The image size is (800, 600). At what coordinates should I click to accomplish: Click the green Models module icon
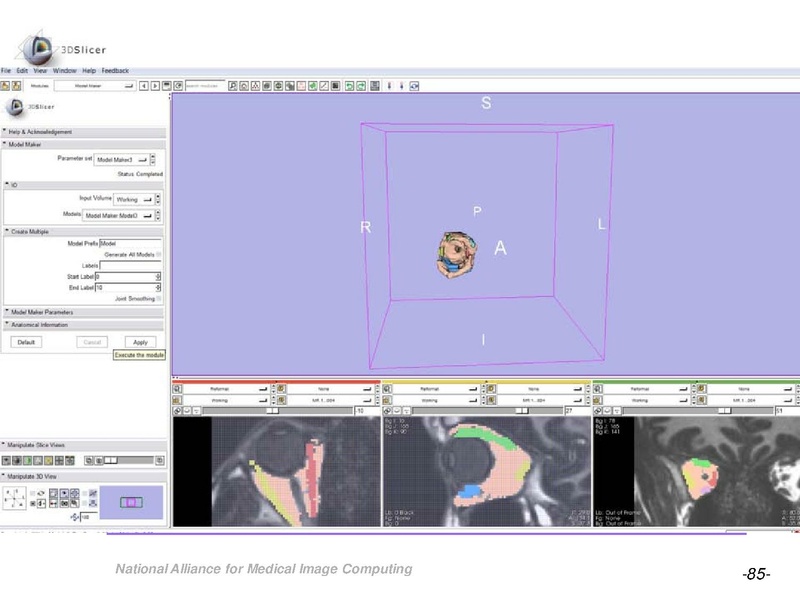click(312, 86)
